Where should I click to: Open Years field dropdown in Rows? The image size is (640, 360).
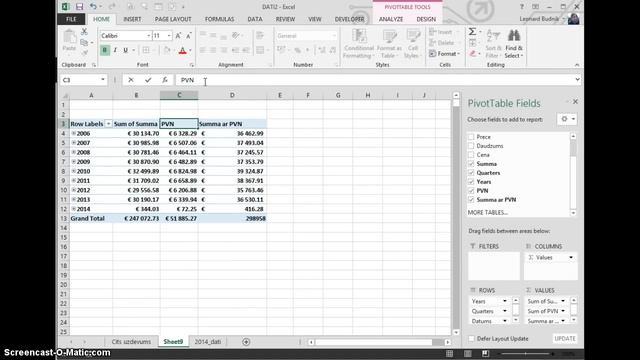[504, 301]
